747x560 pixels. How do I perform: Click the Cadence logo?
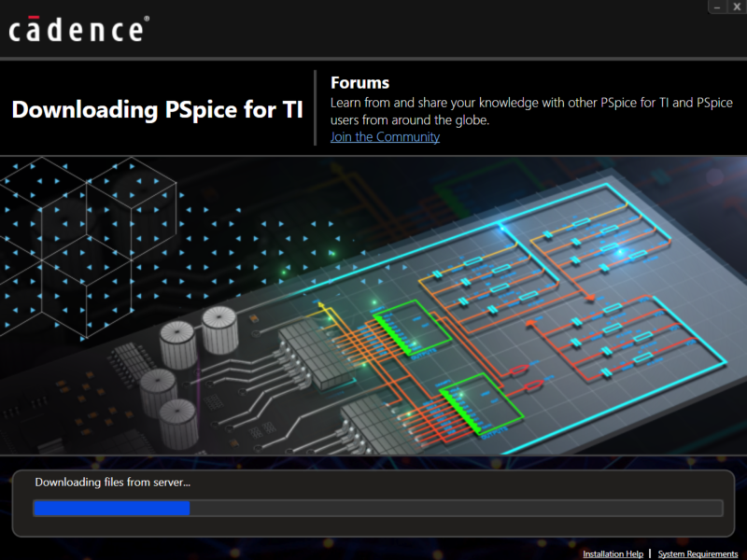coord(79,30)
